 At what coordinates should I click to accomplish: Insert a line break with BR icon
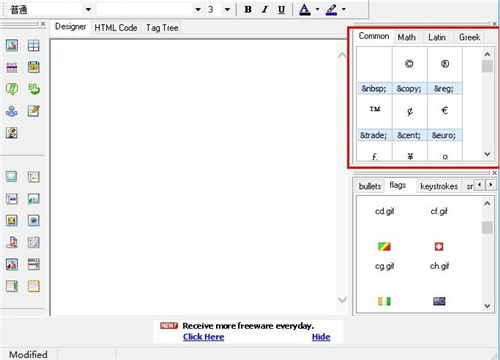(x=33, y=89)
